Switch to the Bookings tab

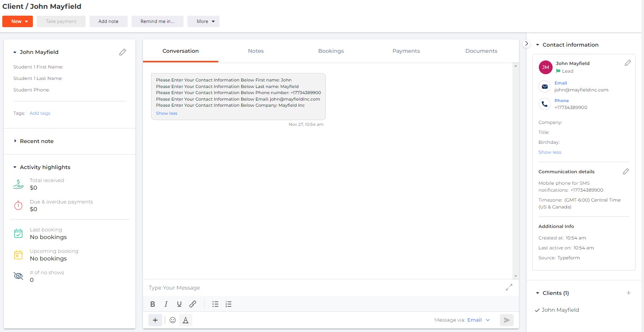coord(331,51)
